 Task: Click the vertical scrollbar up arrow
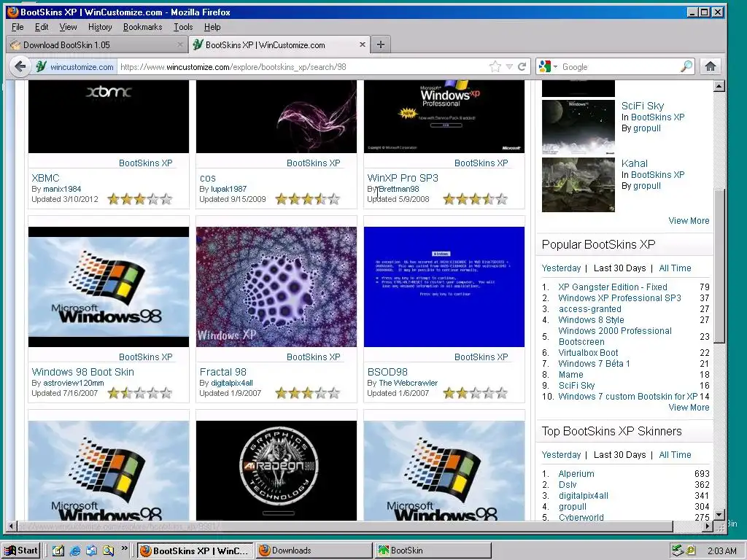(719, 86)
